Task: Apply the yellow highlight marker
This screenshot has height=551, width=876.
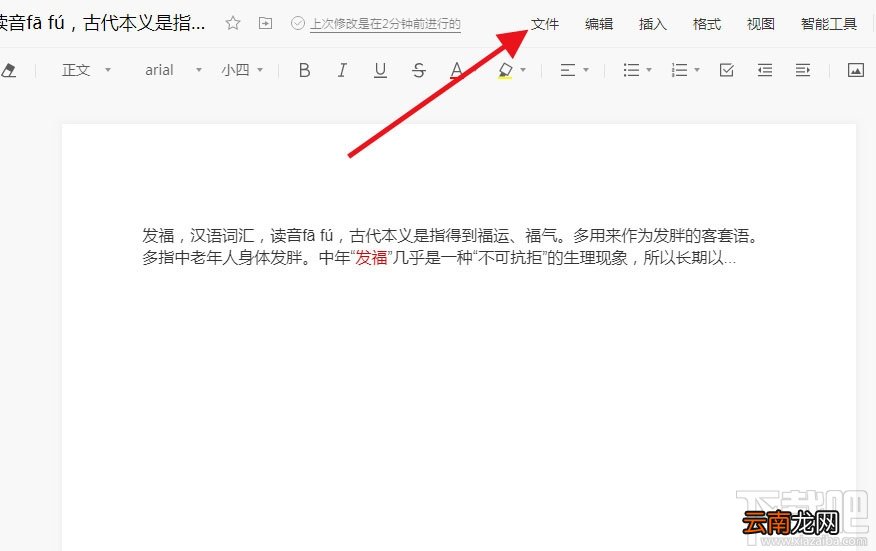Action: coord(505,70)
